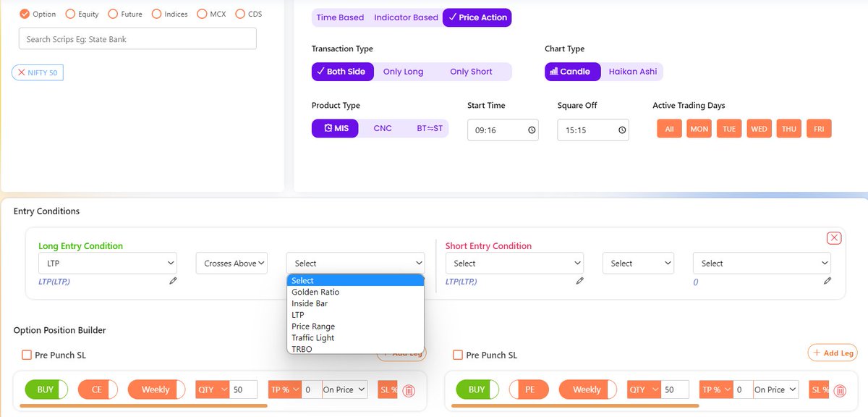The image size is (868, 417).
Task: Open the Crosses Above comparator dropdown
Action: [231, 264]
